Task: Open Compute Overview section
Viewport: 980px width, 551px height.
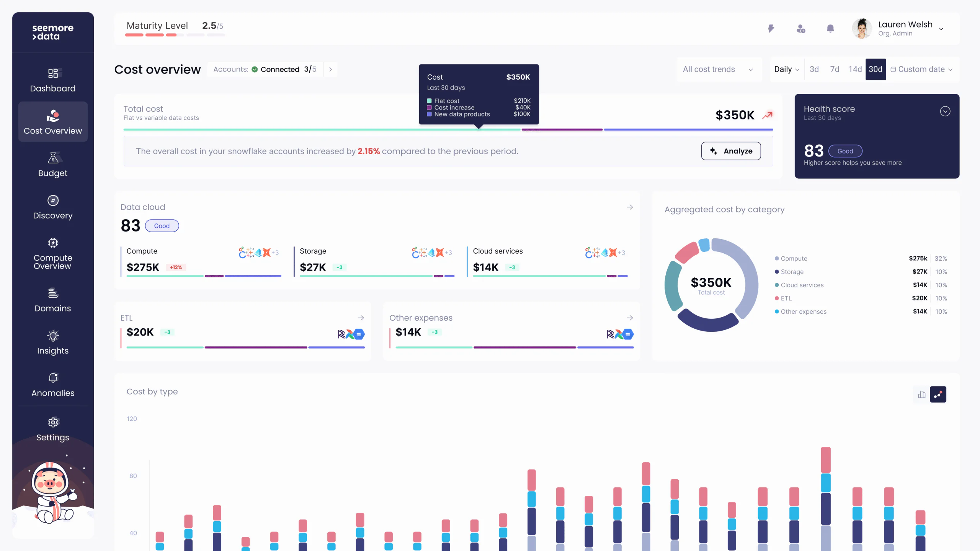Action: 53,254
